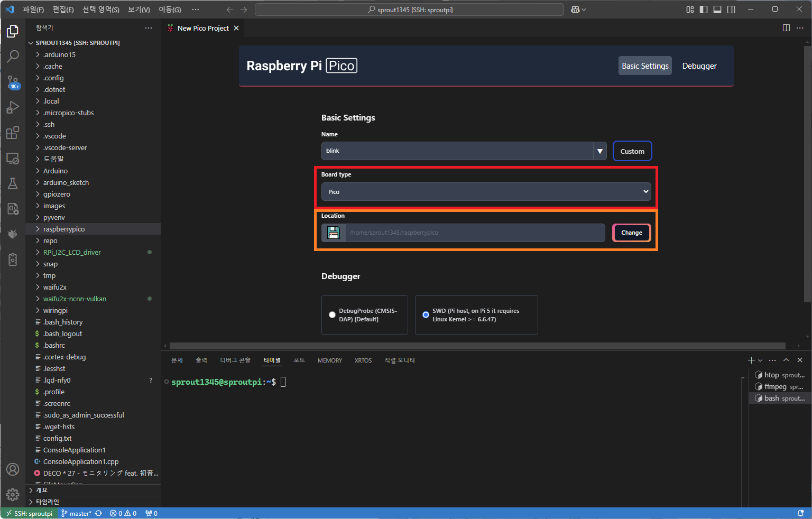Split the editor to the right

click(x=786, y=28)
